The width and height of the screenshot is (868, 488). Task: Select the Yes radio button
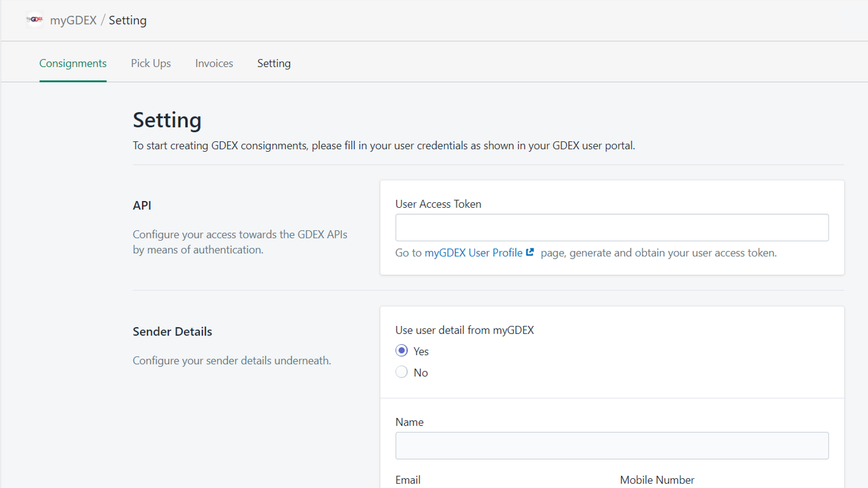401,351
